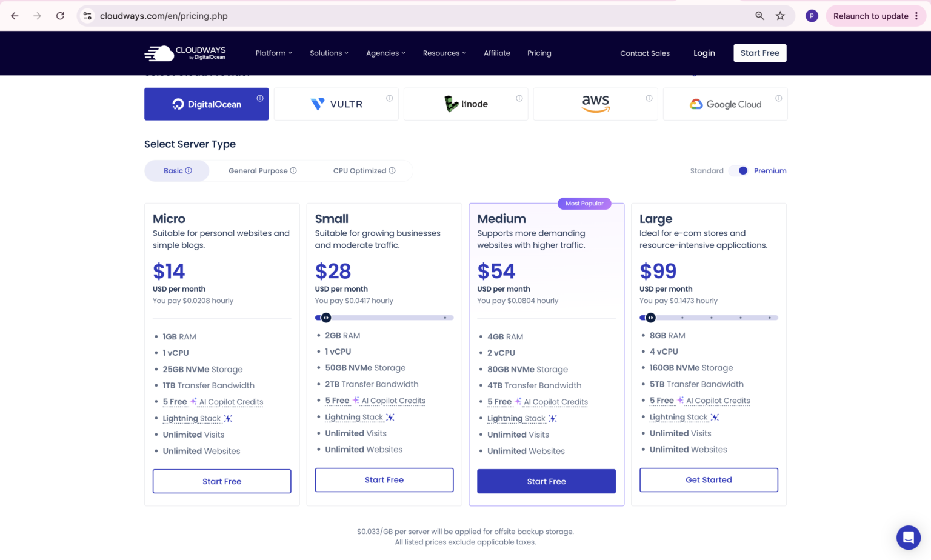Click the Lightning Stack icon in the Large plan
This screenshot has height=560, width=931.
(x=715, y=417)
